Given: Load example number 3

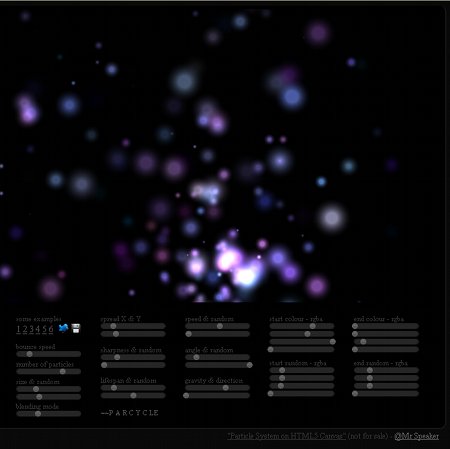Looking at the screenshot, I should (x=32, y=329).
